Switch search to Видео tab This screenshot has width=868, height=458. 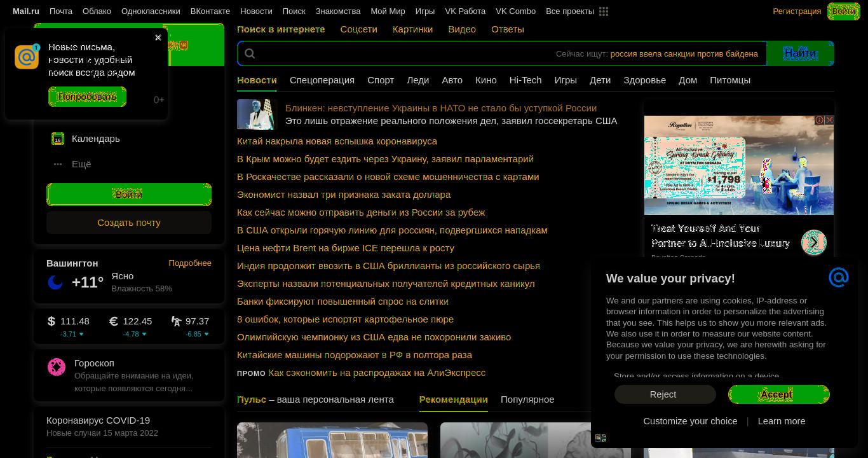(462, 29)
